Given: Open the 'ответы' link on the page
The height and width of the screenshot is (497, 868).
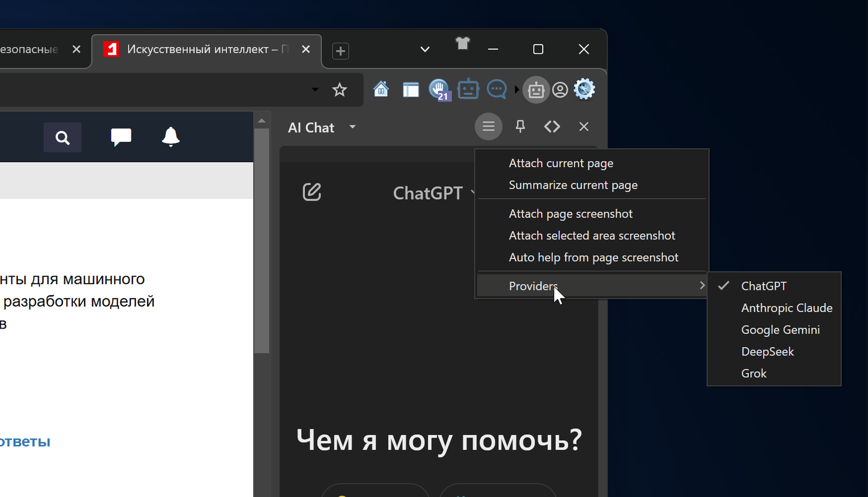Looking at the screenshot, I should [x=25, y=442].
